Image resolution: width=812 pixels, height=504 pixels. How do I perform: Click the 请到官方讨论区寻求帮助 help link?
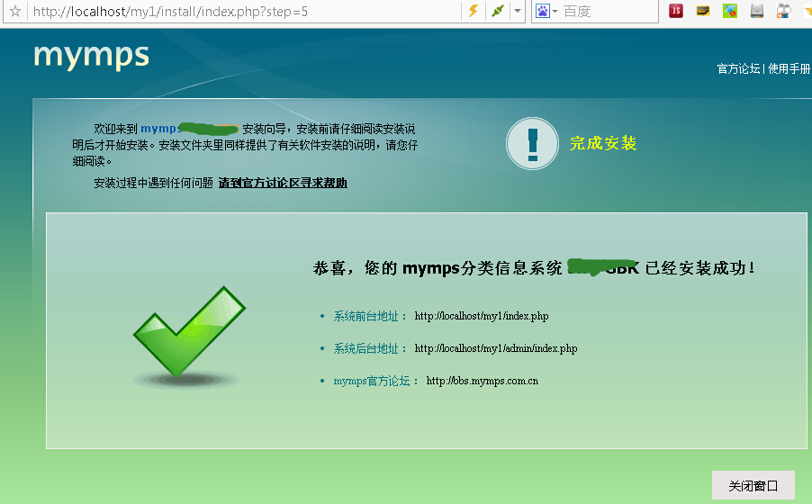point(283,183)
